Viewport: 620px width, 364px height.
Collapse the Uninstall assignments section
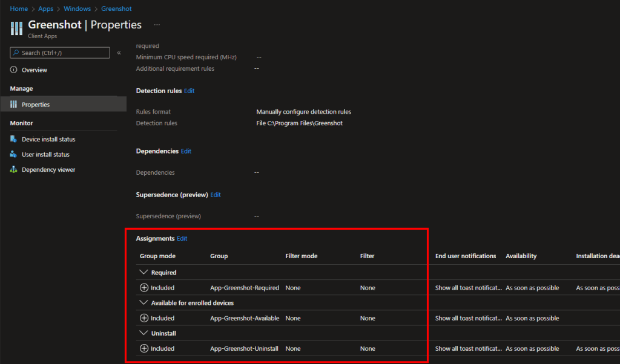pos(143,333)
